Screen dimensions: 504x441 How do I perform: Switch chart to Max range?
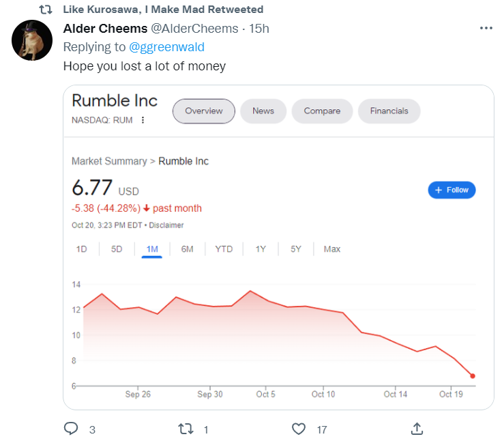pos(332,249)
